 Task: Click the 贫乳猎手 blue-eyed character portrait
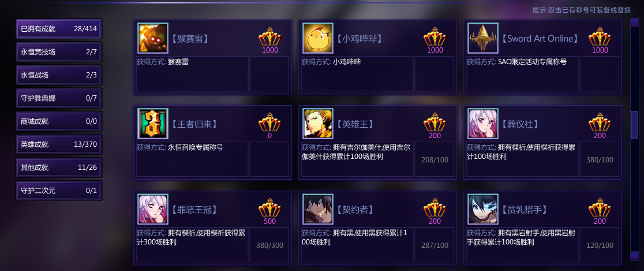tap(483, 209)
